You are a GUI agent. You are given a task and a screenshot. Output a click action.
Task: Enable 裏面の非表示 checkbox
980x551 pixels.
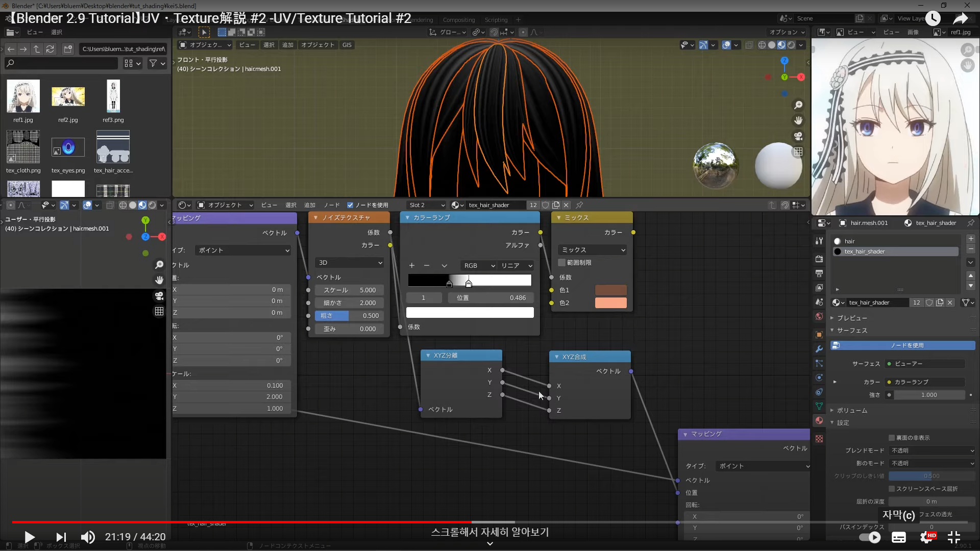(x=892, y=438)
